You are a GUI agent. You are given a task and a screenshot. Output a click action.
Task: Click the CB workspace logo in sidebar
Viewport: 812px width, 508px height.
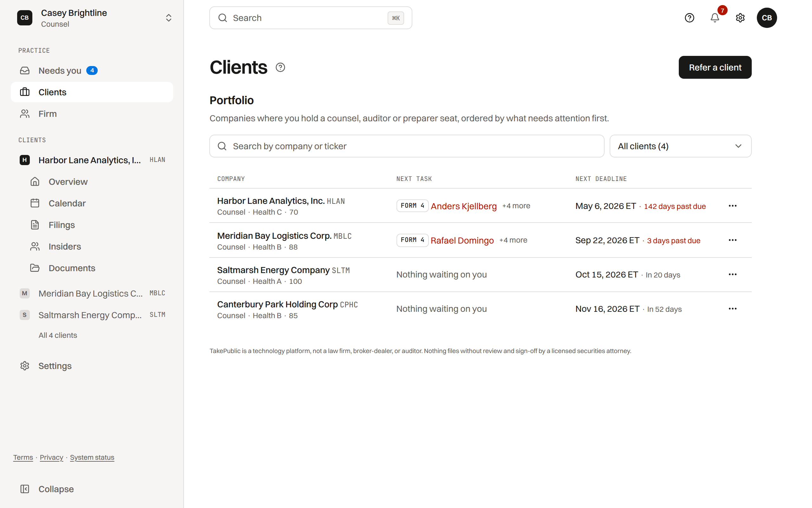25,18
